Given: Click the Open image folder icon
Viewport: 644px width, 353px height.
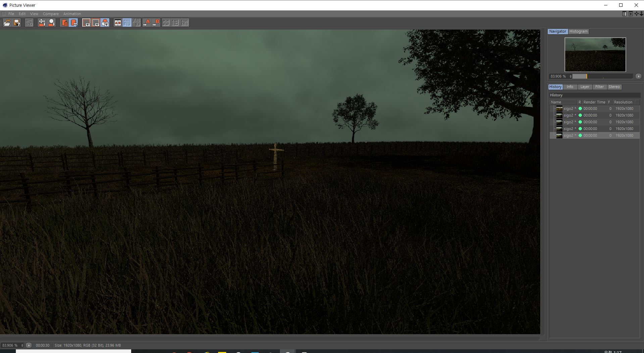Looking at the screenshot, I should coord(7,23).
